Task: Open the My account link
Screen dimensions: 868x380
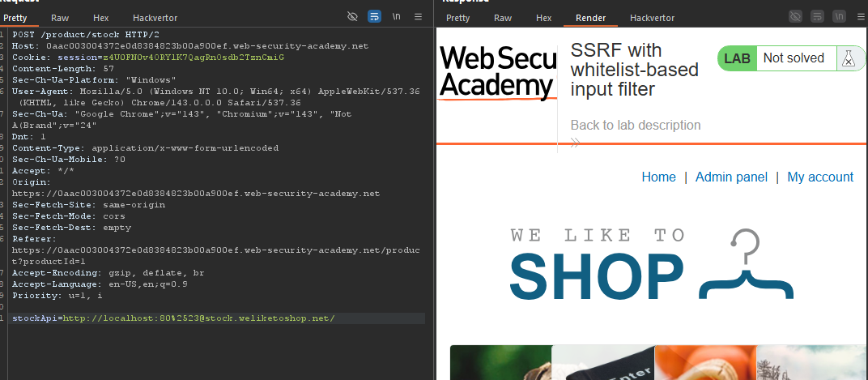Action: tap(820, 177)
